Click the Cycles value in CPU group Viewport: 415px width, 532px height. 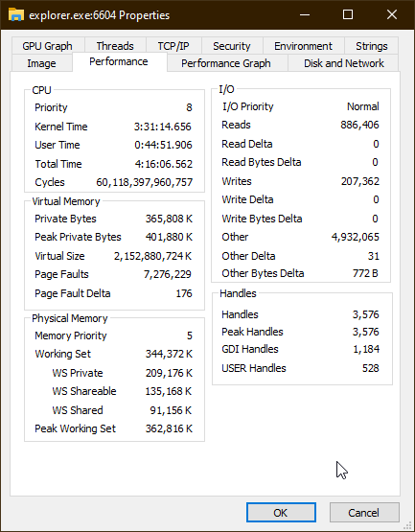click(144, 182)
